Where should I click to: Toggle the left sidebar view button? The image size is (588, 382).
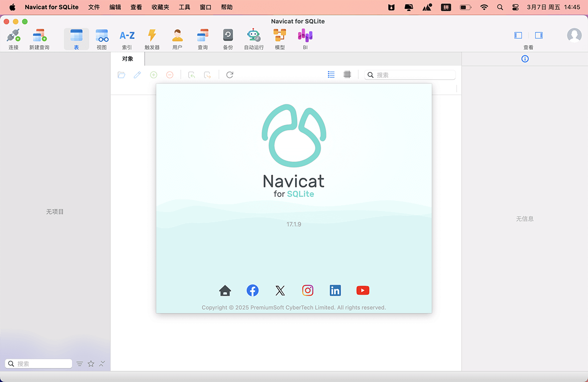click(x=518, y=35)
